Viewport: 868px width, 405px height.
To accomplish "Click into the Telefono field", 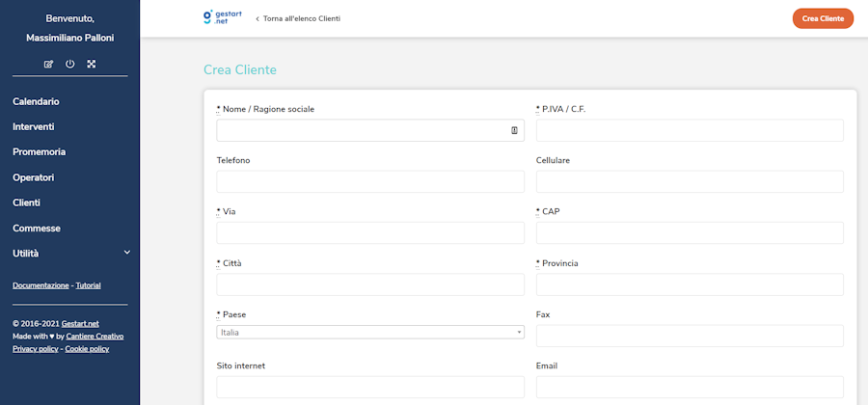I will [370, 181].
